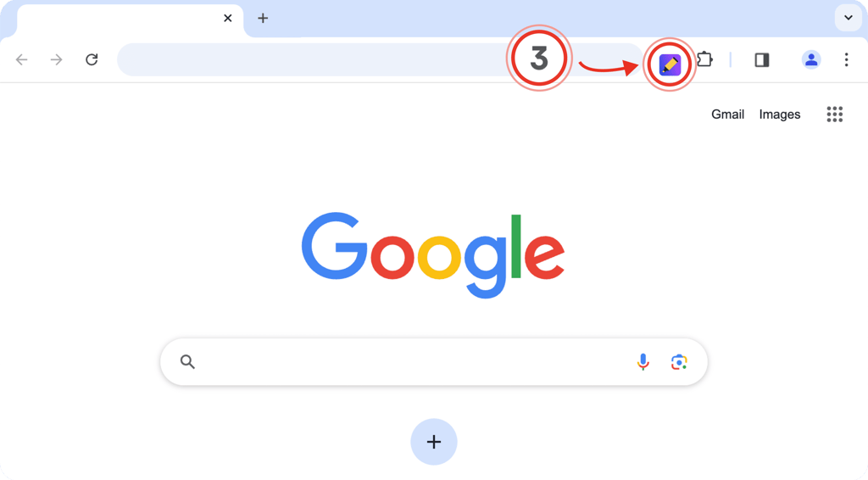Image resolution: width=868 pixels, height=480 pixels.
Task: Start voice search with microphone icon
Action: (x=643, y=361)
